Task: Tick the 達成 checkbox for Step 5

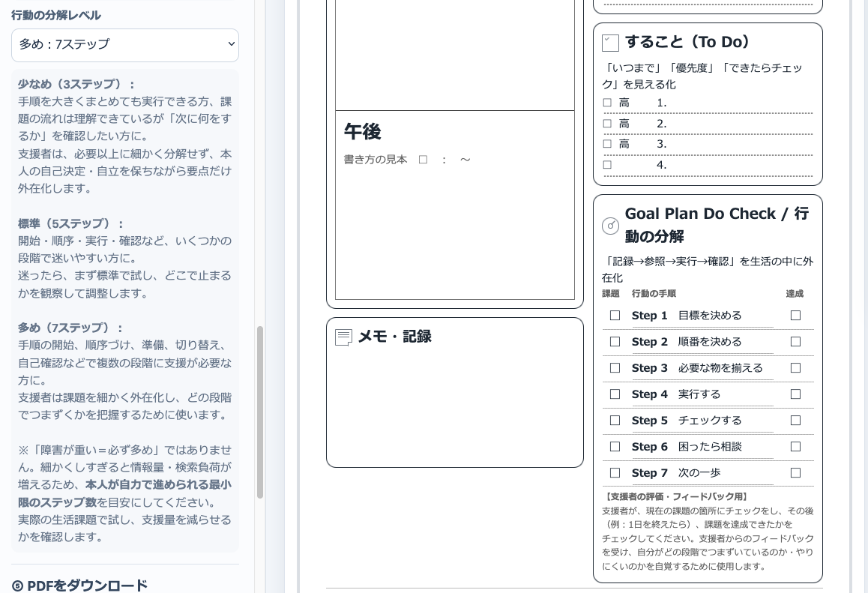Action: point(795,421)
